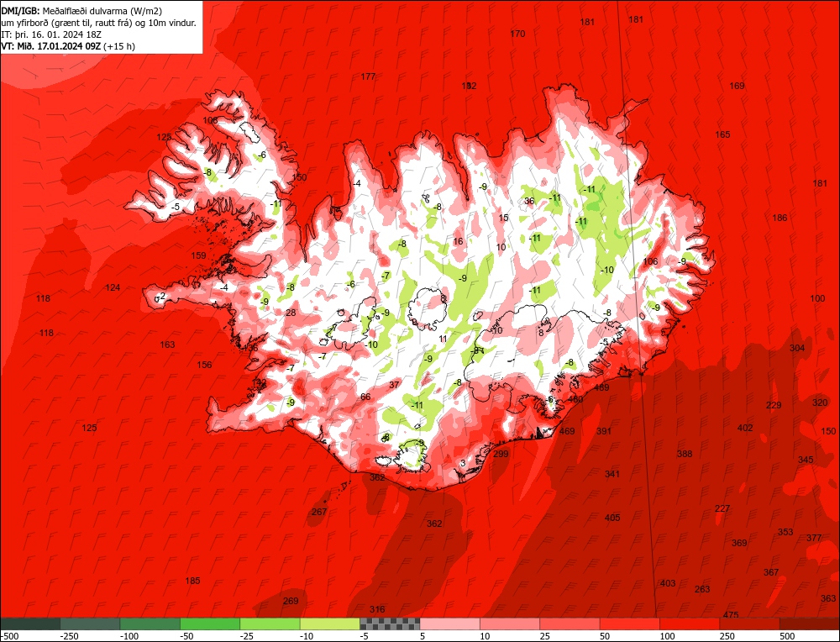Click the '-25' legend tick label
Viewport: 840px width, 642px height.
click(x=248, y=636)
